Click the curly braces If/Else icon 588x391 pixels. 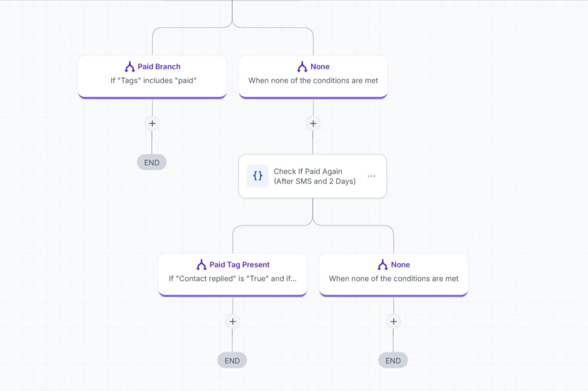[258, 176]
